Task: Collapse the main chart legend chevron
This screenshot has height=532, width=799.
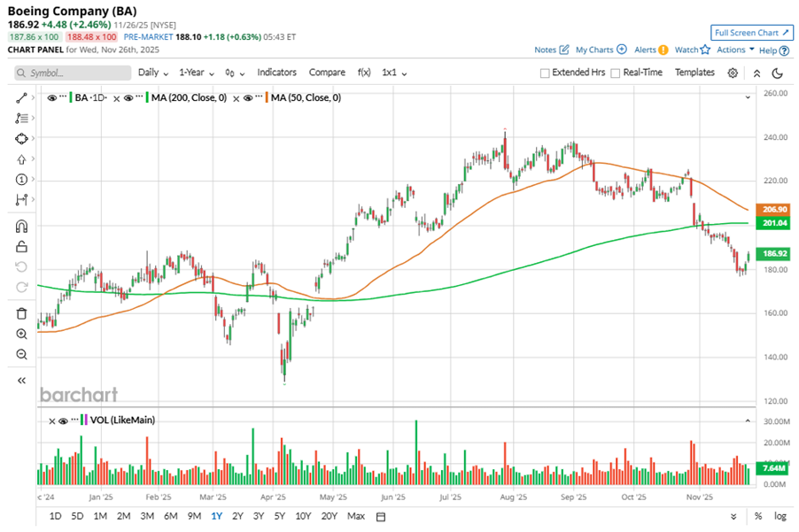Action: point(748,97)
